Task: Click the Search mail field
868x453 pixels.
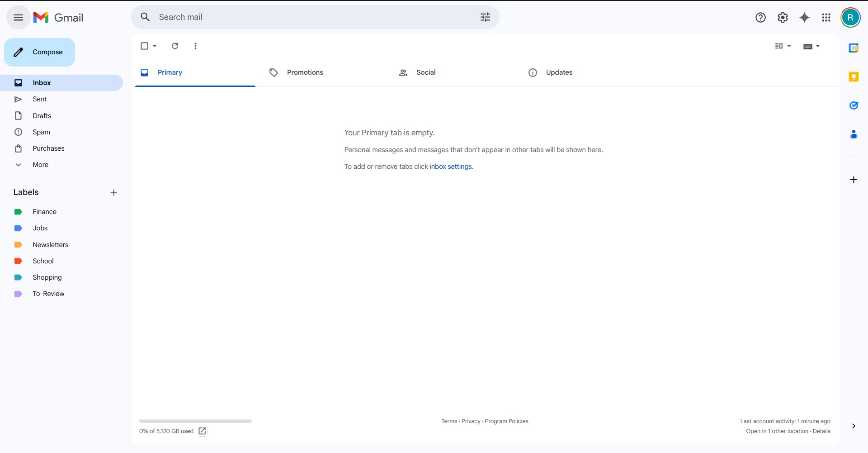Action: (294, 17)
